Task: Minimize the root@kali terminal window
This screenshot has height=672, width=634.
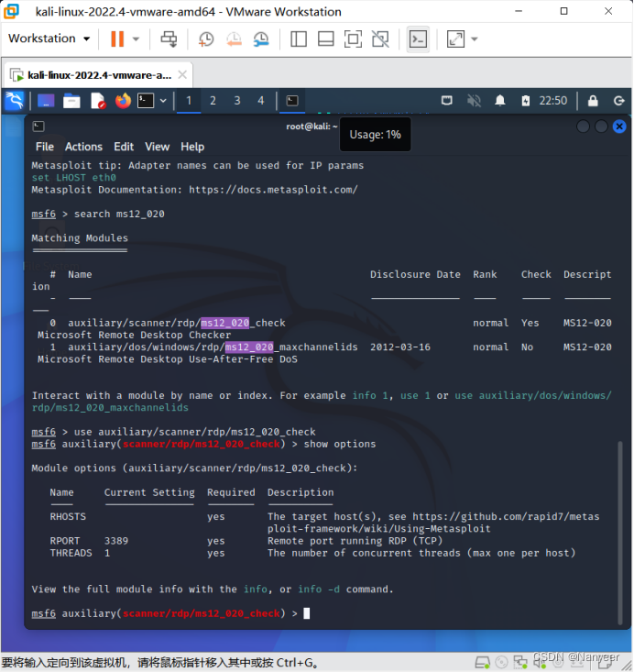Action: click(x=583, y=127)
